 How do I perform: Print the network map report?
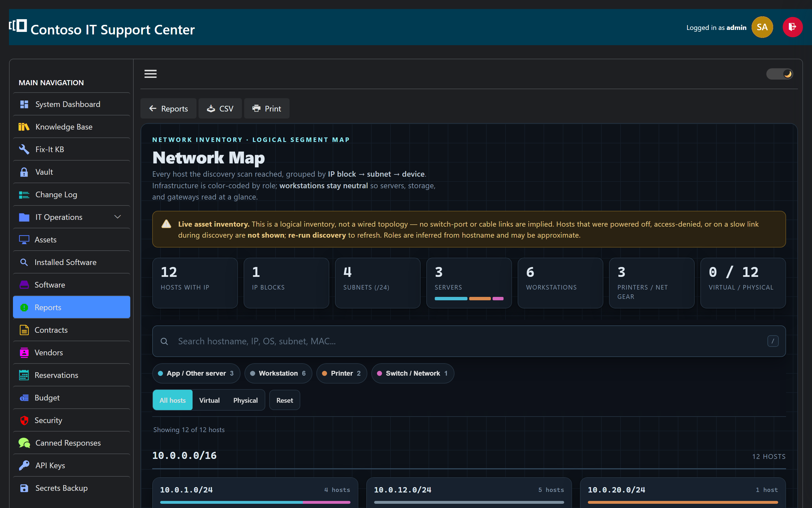coord(267,109)
